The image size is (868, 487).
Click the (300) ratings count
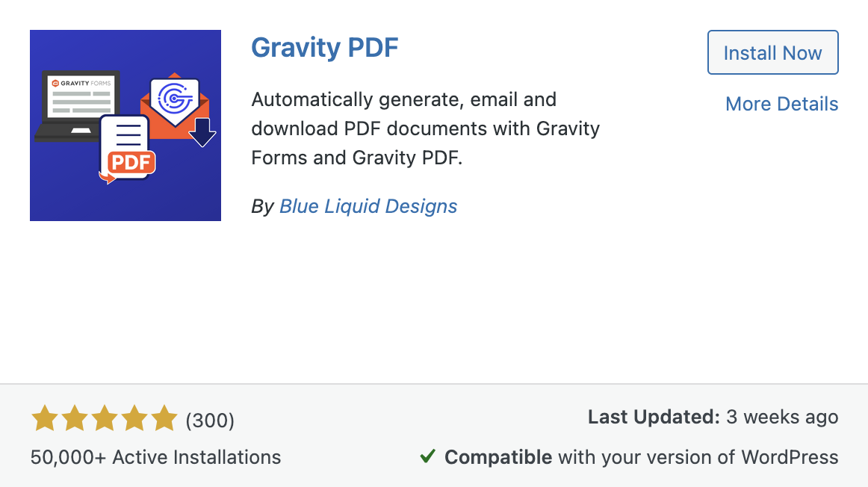tap(211, 421)
